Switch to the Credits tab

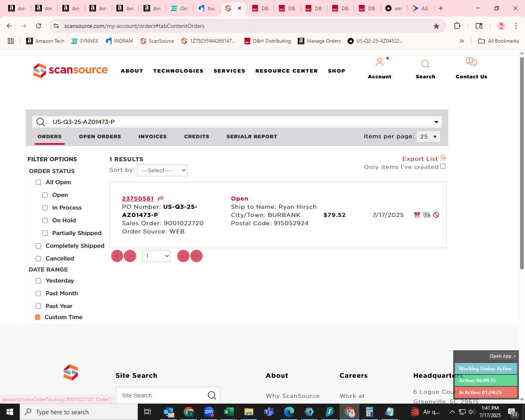(x=196, y=137)
